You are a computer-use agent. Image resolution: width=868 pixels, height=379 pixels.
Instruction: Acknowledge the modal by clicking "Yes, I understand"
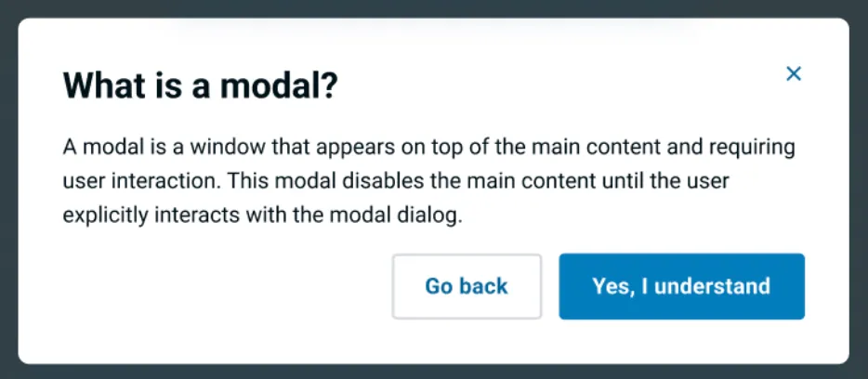coord(681,286)
